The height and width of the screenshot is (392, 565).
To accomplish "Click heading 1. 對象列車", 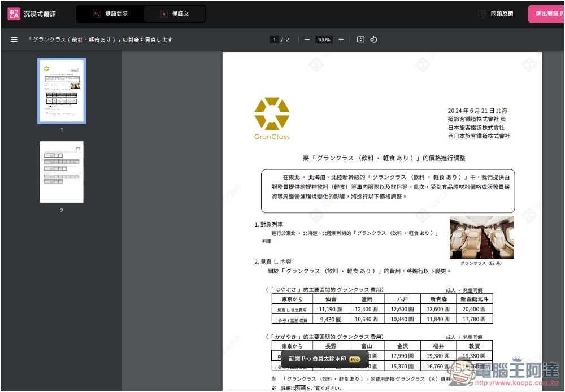I will point(268,224).
